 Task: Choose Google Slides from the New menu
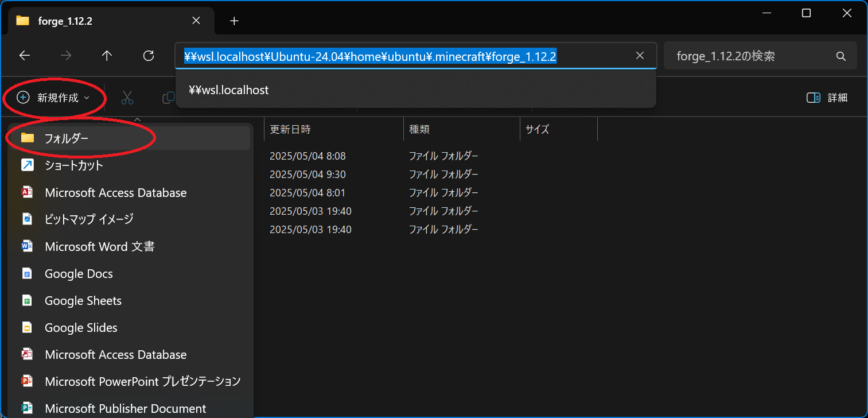point(130,327)
